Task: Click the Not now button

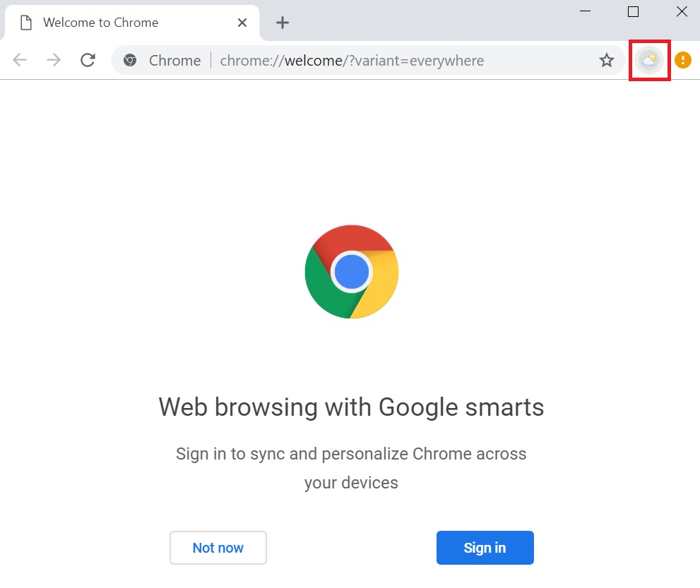Action: click(218, 547)
